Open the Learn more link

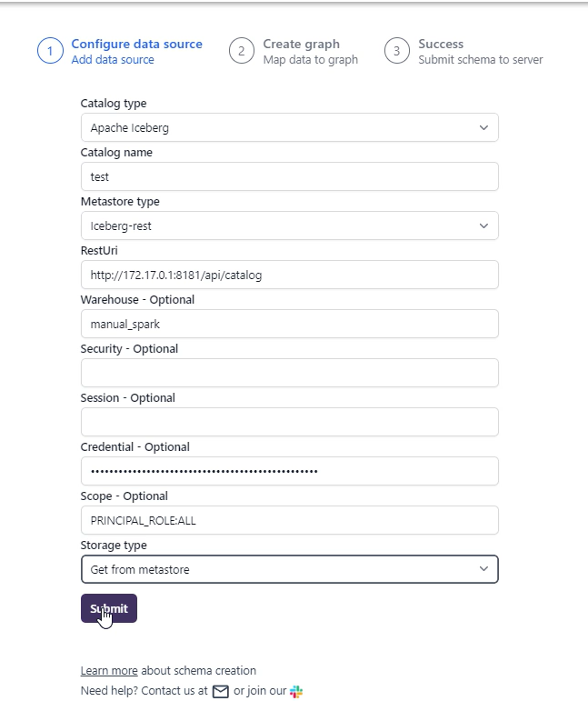pos(109,671)
